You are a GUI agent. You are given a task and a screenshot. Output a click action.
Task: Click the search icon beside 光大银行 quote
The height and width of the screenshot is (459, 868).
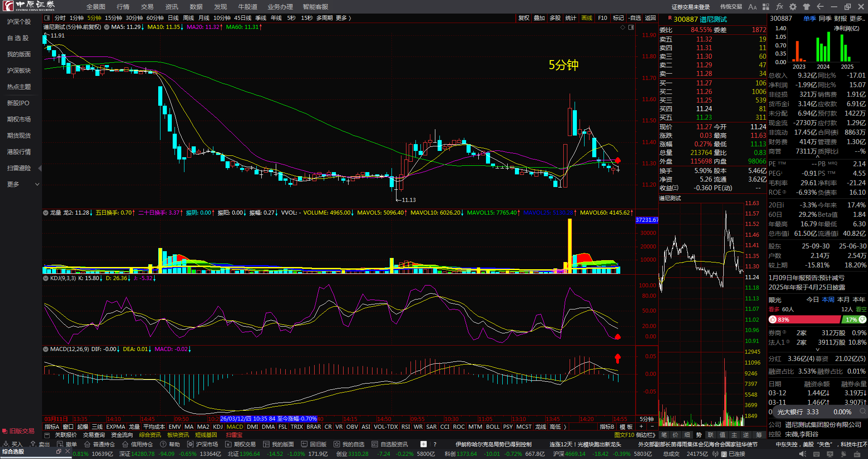863,412
